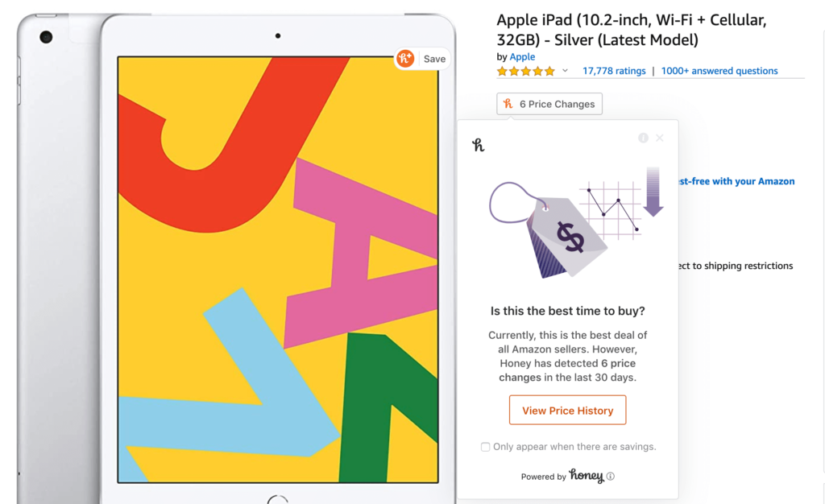Click View Price History button
The height and width of the screenshot is (504, 825).
pyautogui.click(x=567, y=410)
